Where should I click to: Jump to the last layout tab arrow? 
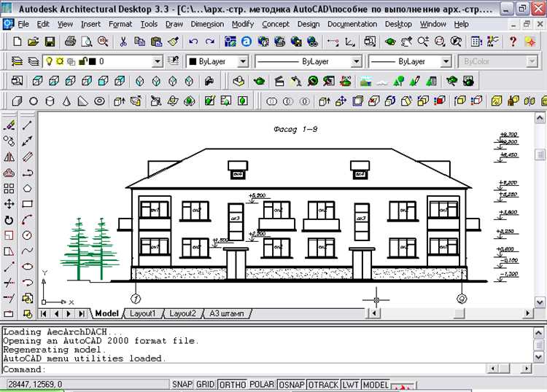pos(80,313)
